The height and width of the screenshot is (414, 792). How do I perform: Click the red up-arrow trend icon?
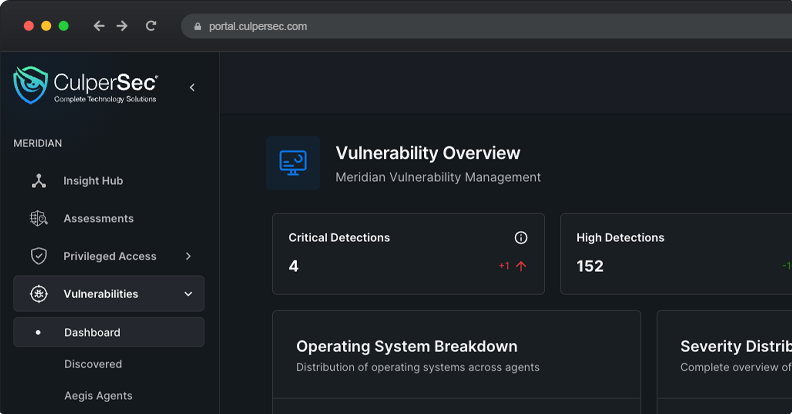pos(521,266)
